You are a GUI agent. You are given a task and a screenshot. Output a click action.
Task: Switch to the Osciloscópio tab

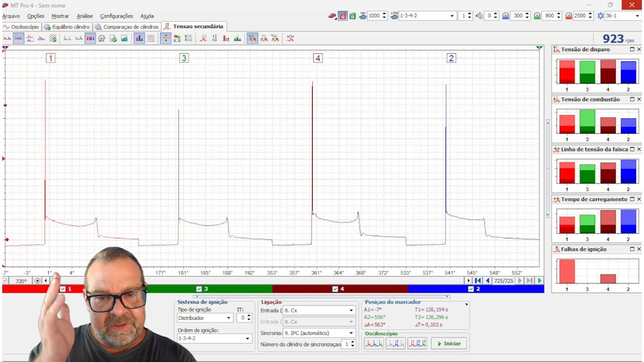click(x=21, y=27)
